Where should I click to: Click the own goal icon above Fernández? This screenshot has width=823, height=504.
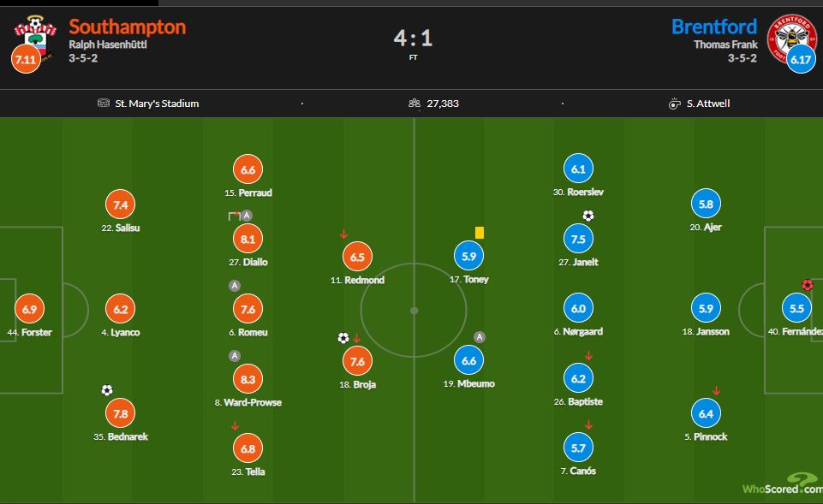coord(807,285)
